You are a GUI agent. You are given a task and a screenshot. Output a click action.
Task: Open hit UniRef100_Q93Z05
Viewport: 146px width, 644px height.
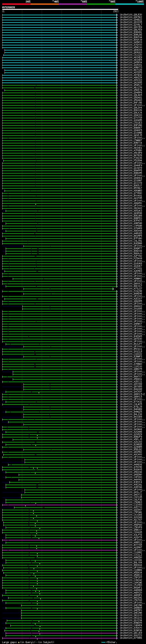point(131,22)
